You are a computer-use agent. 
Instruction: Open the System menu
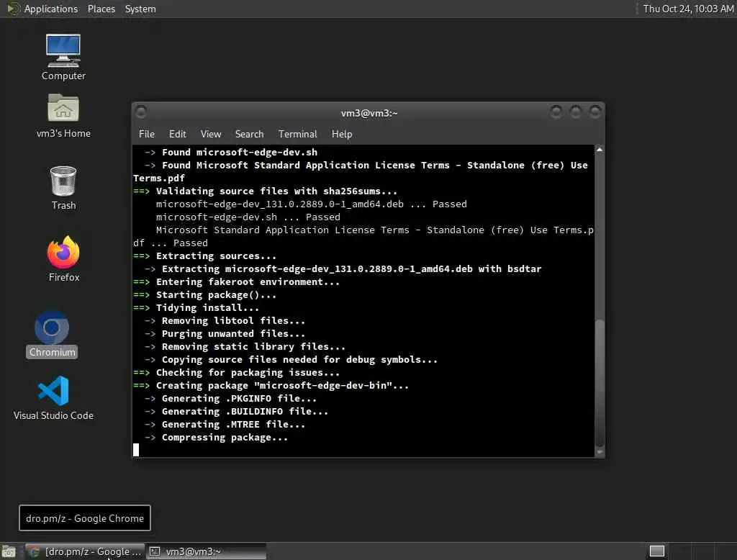click(140, 9)
